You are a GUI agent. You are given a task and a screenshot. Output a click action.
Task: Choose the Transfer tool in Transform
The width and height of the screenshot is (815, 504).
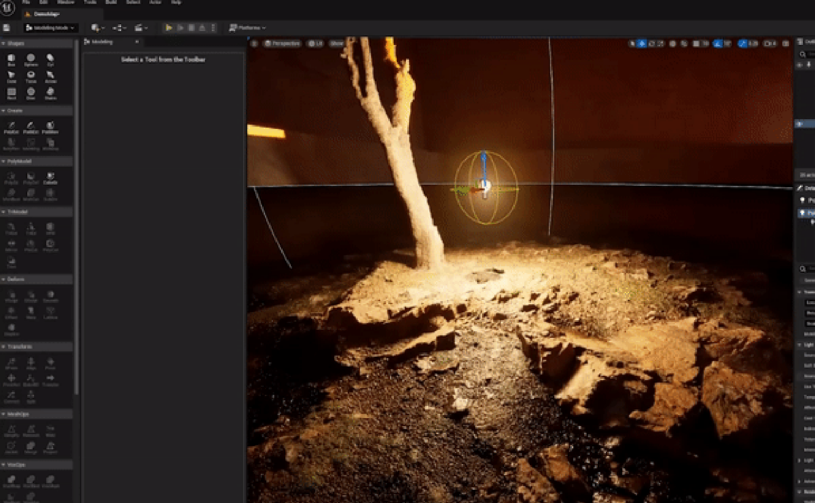point(51,380)
